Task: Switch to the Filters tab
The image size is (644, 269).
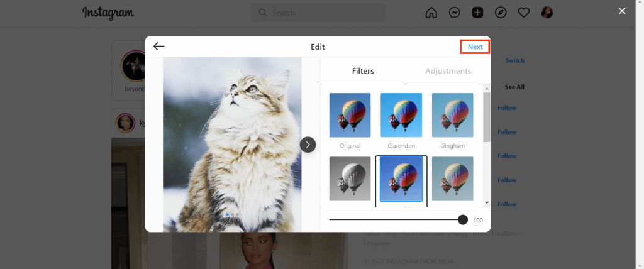Action: pyautogui.click(x=363, y=71)
